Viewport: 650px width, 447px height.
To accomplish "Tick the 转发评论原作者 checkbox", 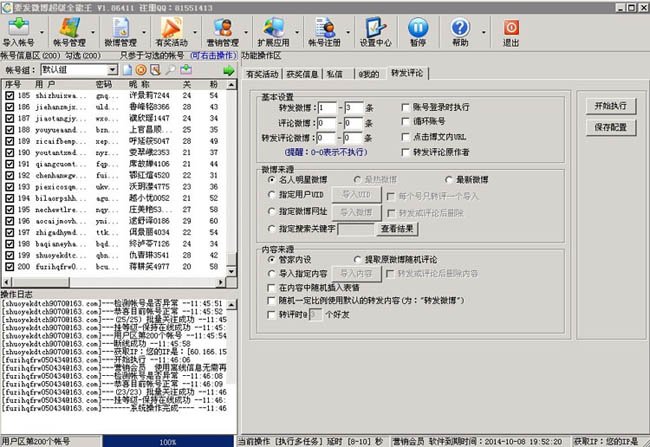I will pyautogui.click(x=406, y=152).
